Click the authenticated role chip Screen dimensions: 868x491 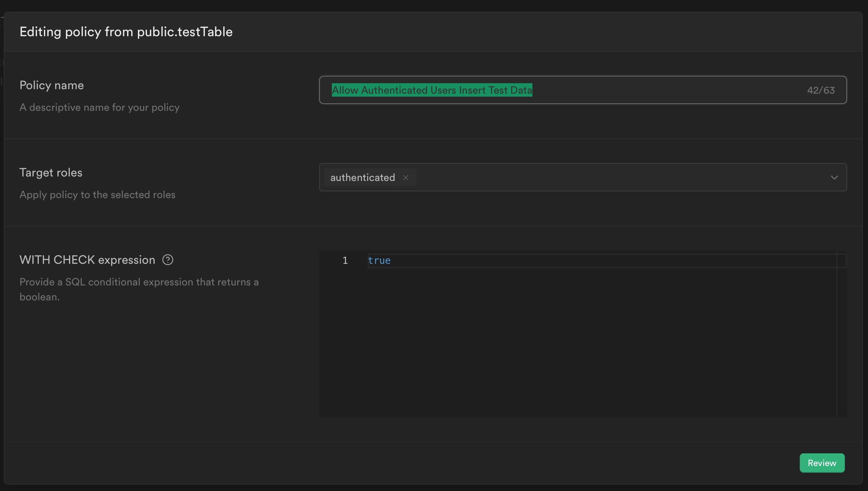(x=362, y=178)
